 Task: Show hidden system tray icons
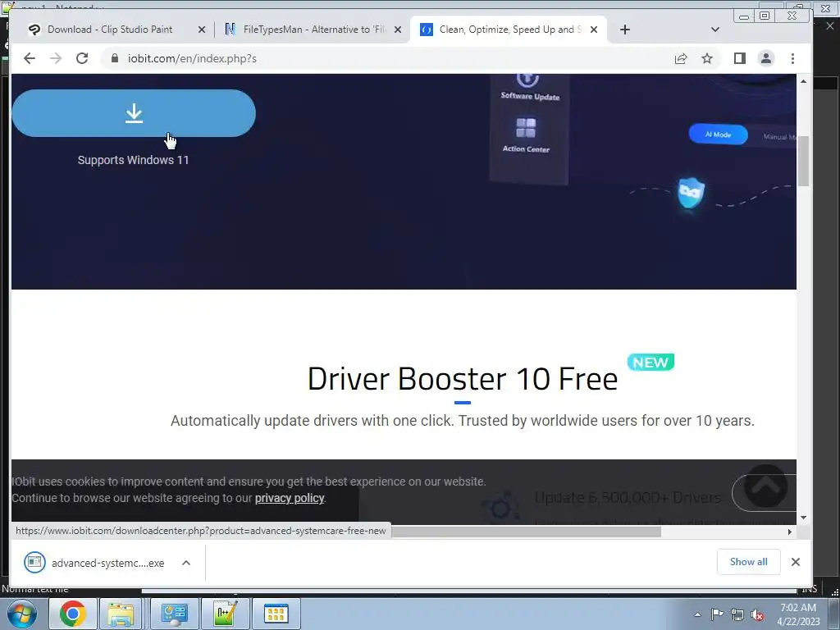[x=697, y=614]
